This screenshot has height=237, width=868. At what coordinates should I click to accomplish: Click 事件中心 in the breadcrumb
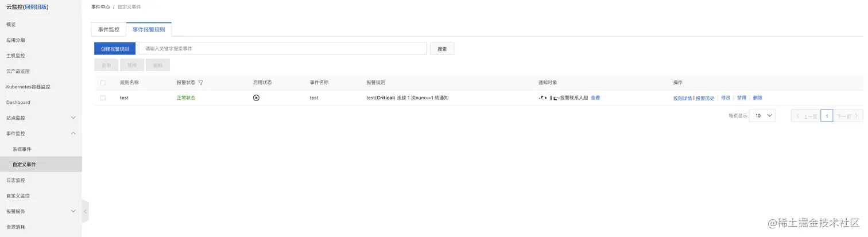pos(100,7)
